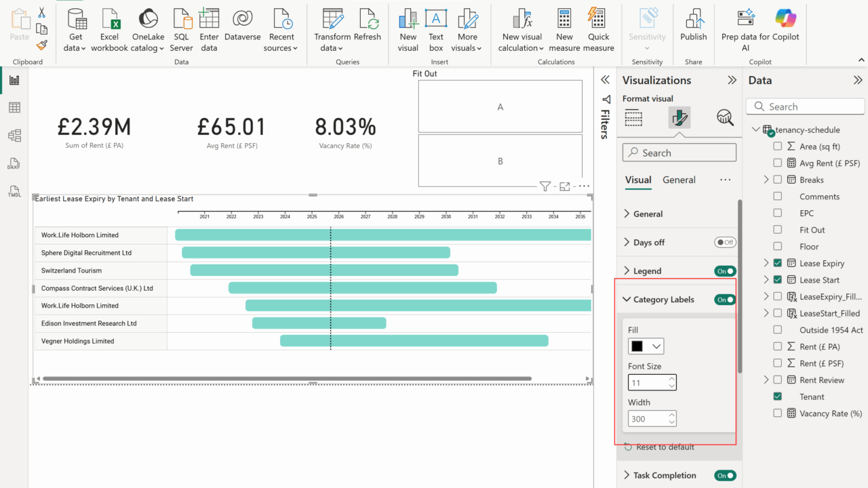Insert a Text box
This screenshot has width=868, height=488.
click(x=436, y=30)
